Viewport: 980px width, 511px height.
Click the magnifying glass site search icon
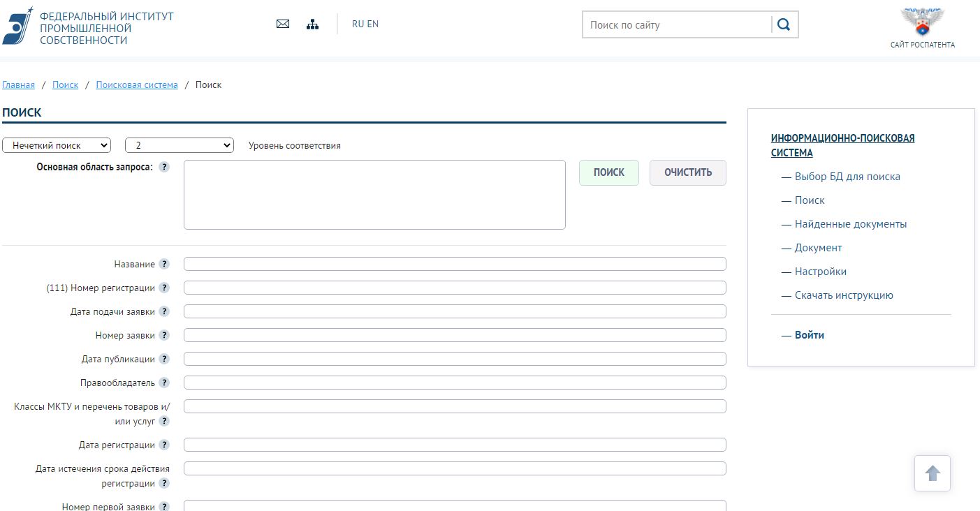pos(784,25)
